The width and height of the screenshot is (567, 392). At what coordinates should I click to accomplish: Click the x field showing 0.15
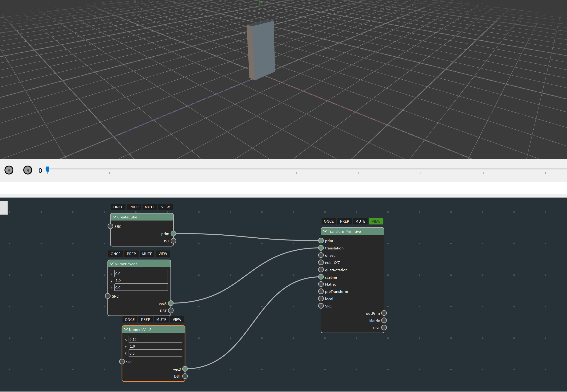click(x=155, y=339)
